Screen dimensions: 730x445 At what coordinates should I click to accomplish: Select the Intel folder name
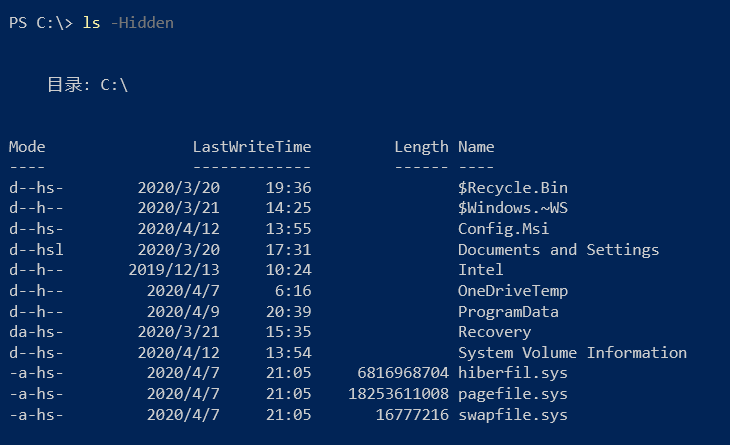(x=480, y=270)
